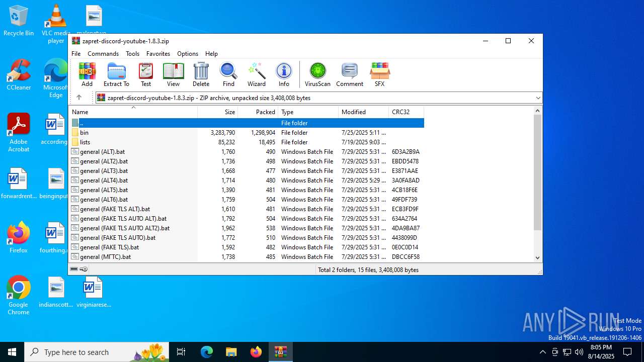Select general (ALT).bat file
The image size is (644, 362).
click(247, 152)
